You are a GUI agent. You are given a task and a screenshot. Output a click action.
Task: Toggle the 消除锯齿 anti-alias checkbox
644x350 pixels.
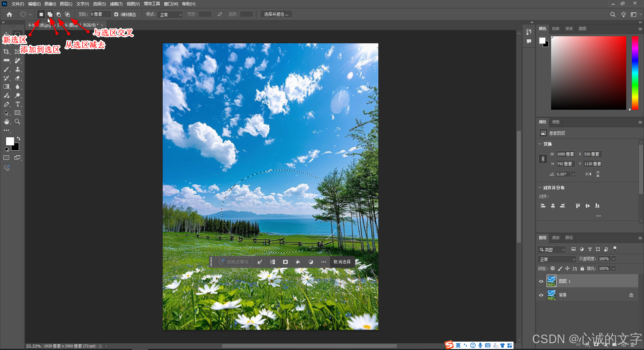click(116, 14)
